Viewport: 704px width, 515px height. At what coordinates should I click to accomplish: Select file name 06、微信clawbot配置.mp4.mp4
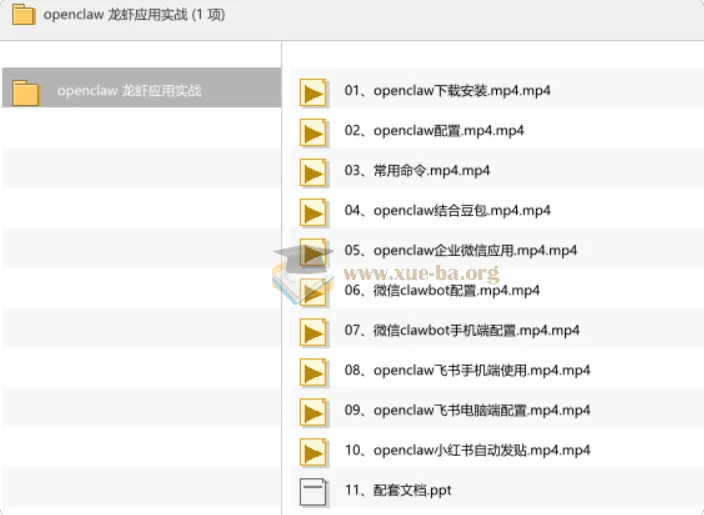pos(442,290)
